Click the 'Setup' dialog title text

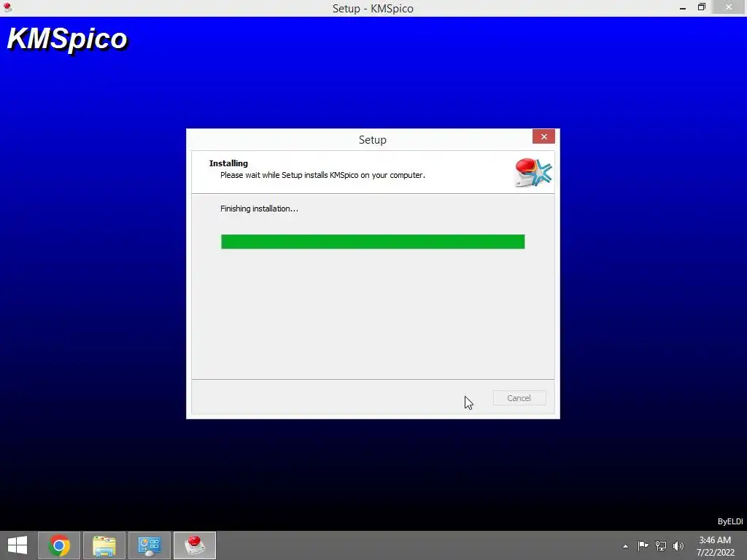click(373, 139)
